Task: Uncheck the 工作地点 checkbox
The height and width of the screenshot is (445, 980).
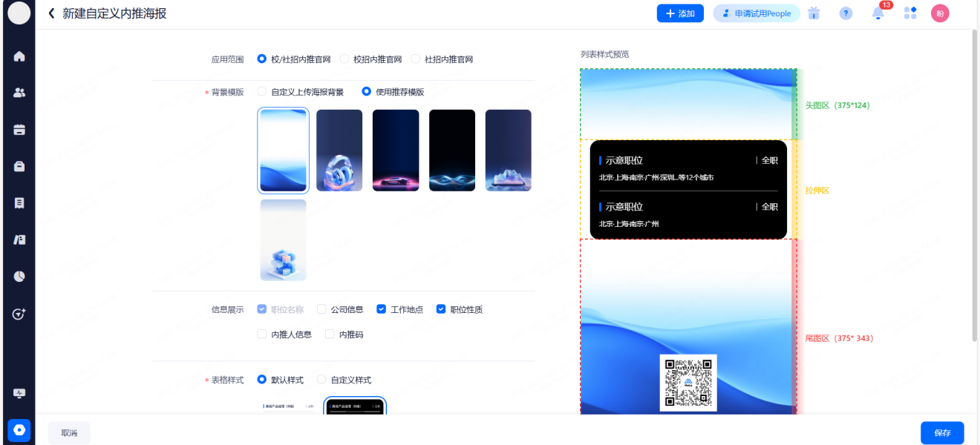Action: pos(382,309)
